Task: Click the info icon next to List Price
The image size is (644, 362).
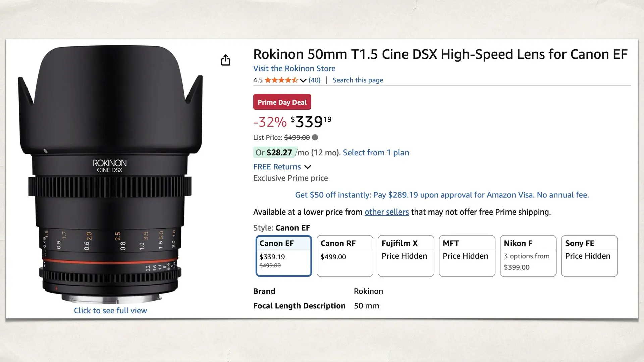Action: [x=315, y=137]
